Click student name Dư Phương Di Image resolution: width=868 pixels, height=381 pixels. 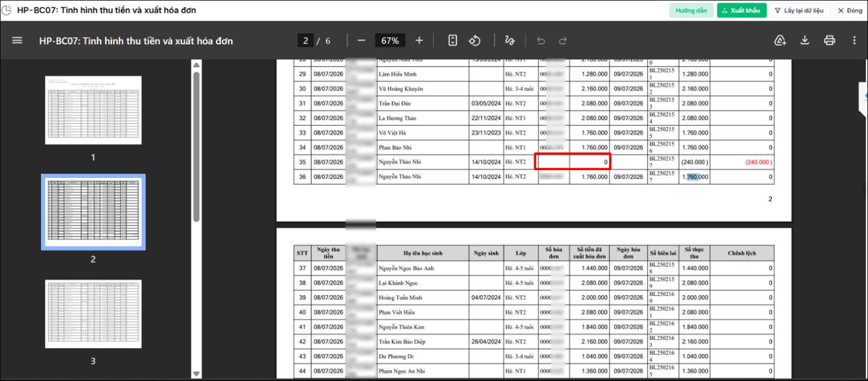397,356
